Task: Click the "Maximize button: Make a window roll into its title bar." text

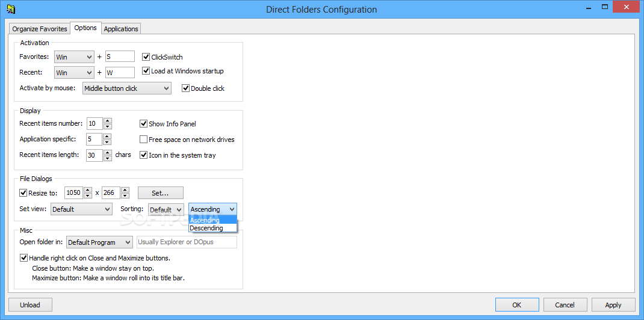Action: point(108,278)
